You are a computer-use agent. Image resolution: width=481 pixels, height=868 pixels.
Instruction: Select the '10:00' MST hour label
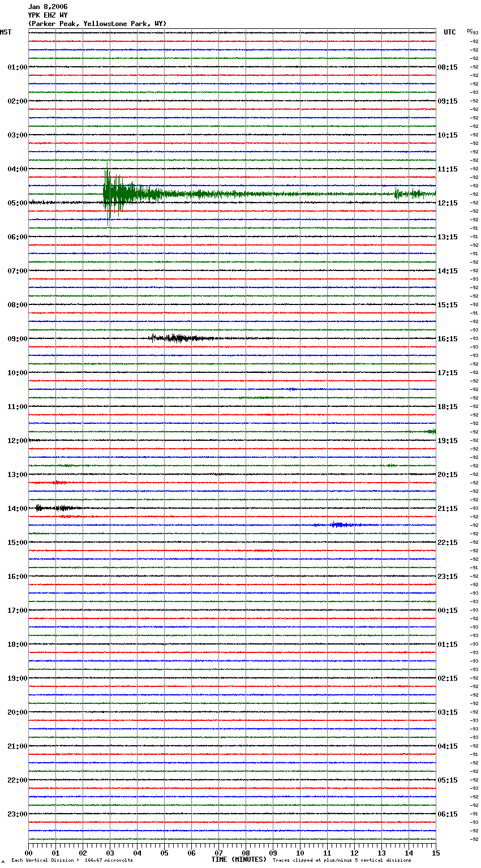(x=18, y=373)
